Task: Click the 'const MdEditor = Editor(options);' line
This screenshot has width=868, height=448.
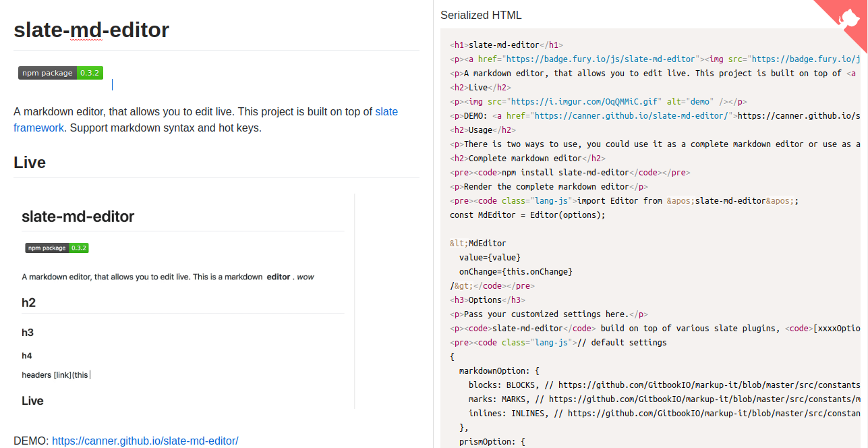Action: point(527,215)
